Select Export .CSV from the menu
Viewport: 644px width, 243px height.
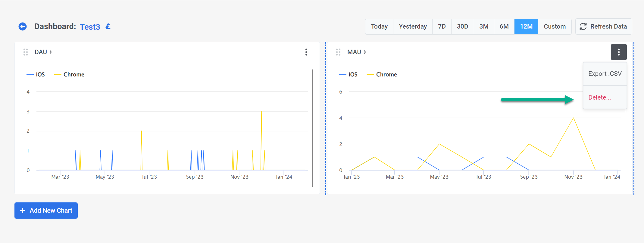pyautogui.click(x=605, y=74)
